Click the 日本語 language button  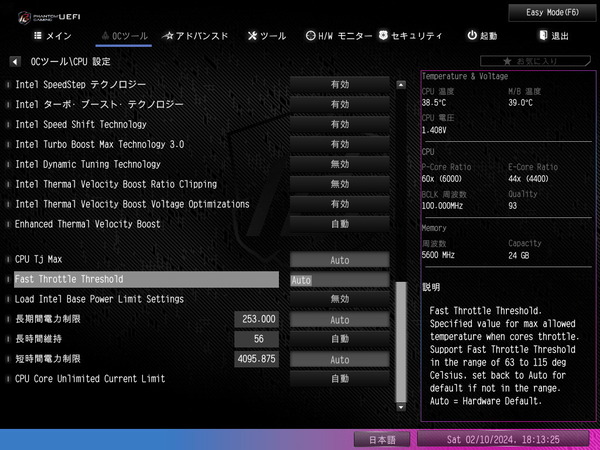(x=384, y=439)
